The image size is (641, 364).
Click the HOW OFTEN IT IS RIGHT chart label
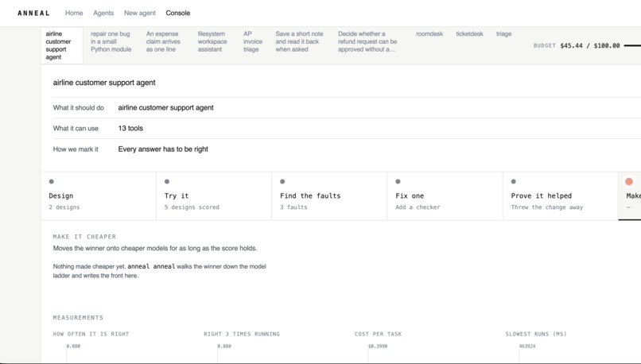[x=91, y=334]
